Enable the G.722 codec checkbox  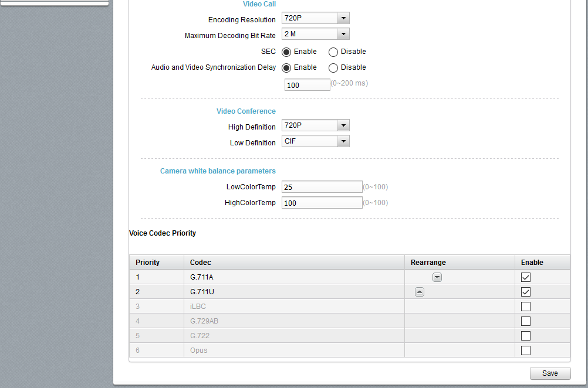tap(525, 336)
